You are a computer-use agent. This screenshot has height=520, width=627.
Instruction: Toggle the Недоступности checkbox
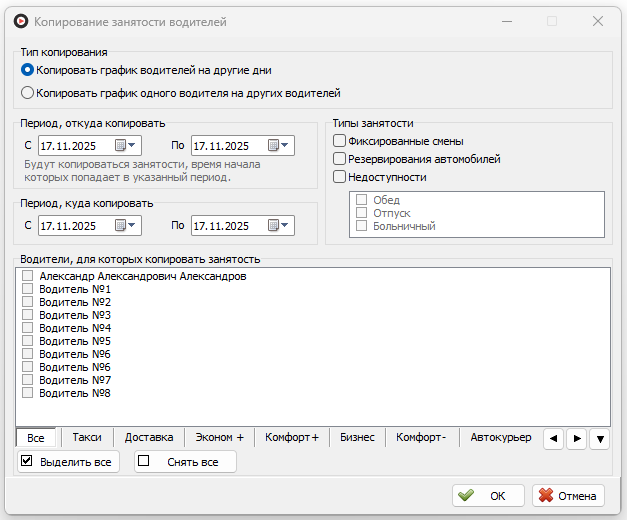(340, 177)
